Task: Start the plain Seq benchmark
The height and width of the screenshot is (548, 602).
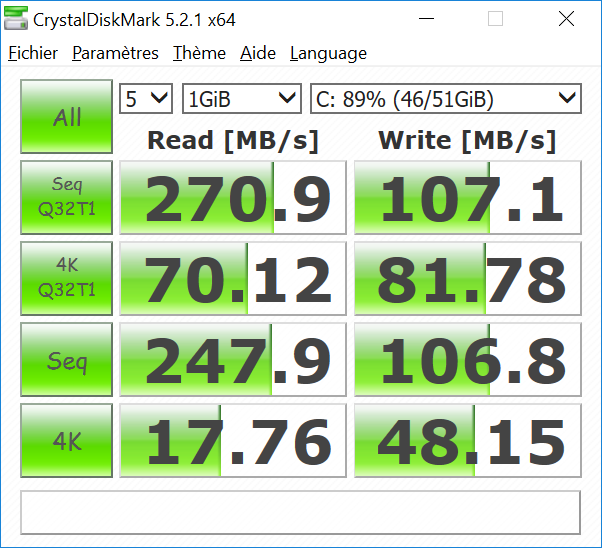Action: coord(66,359)
